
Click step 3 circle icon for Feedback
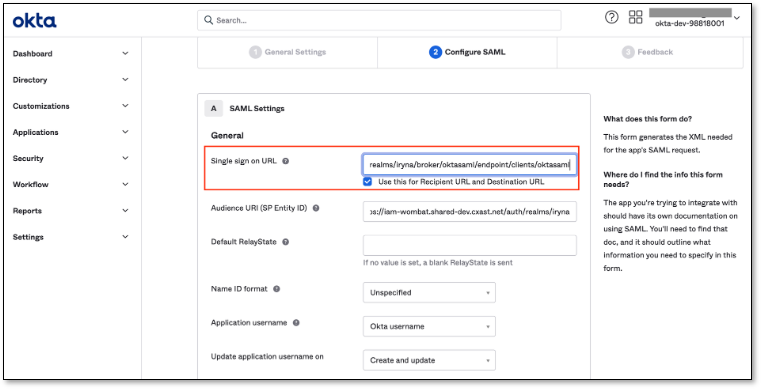point(628,52)
